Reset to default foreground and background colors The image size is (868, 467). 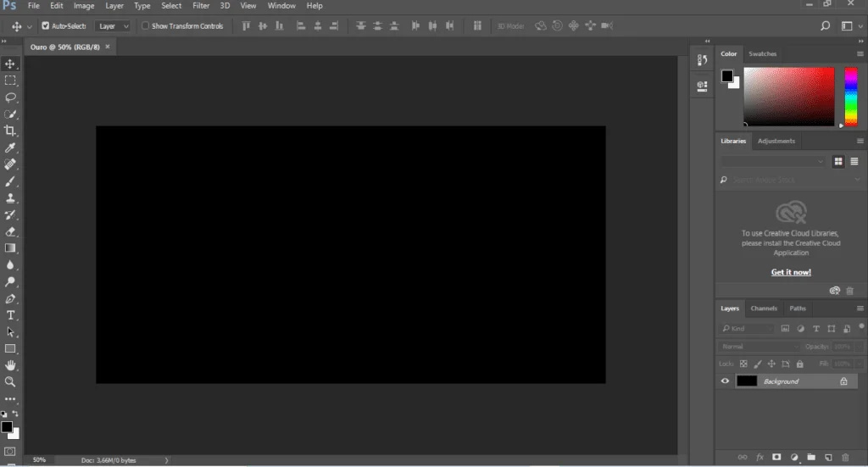pyautogui.click(x=4, y=414)
